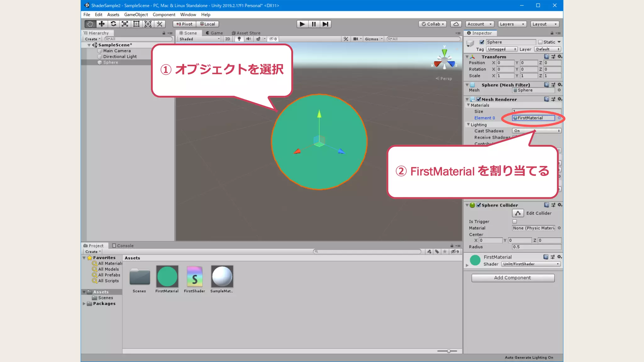Open custom editor tools
Image resolution: width=644 pixels, height=362 pixels.
point(160,24)
